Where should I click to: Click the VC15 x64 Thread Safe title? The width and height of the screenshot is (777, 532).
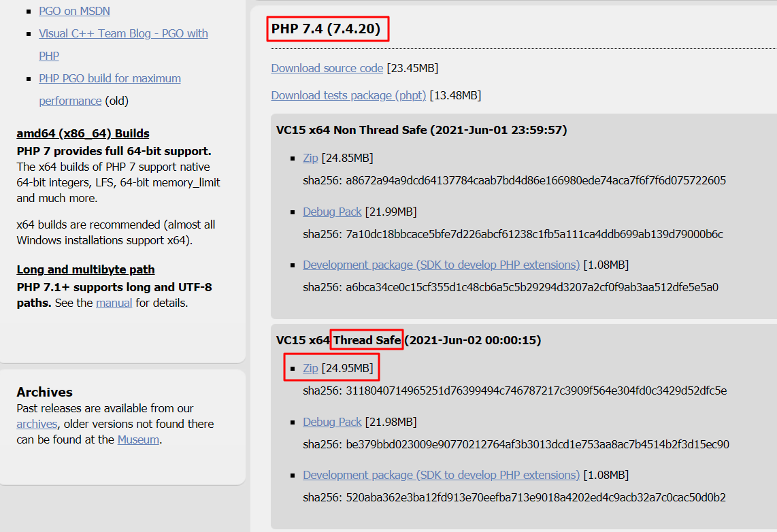[408, 339]
